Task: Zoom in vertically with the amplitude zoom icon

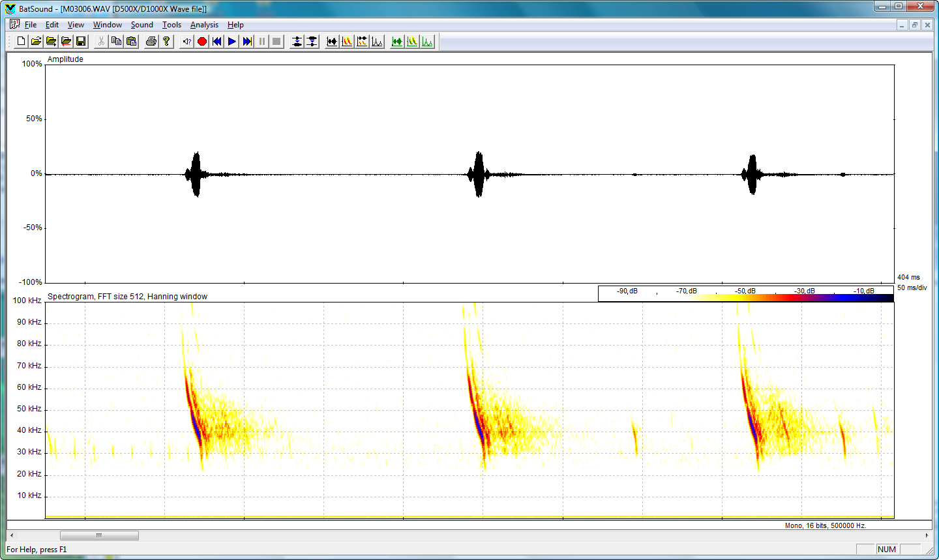Action: (x=296, y=41)
